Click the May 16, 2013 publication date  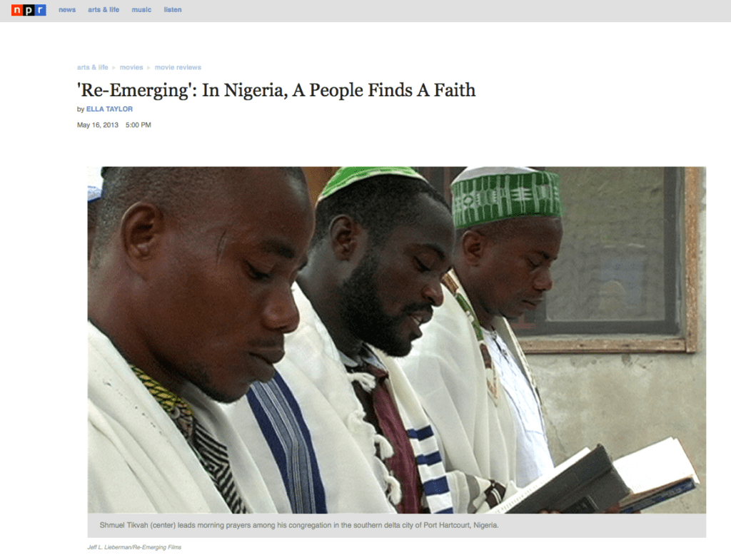pyautogui.click(x=97, y=125)
